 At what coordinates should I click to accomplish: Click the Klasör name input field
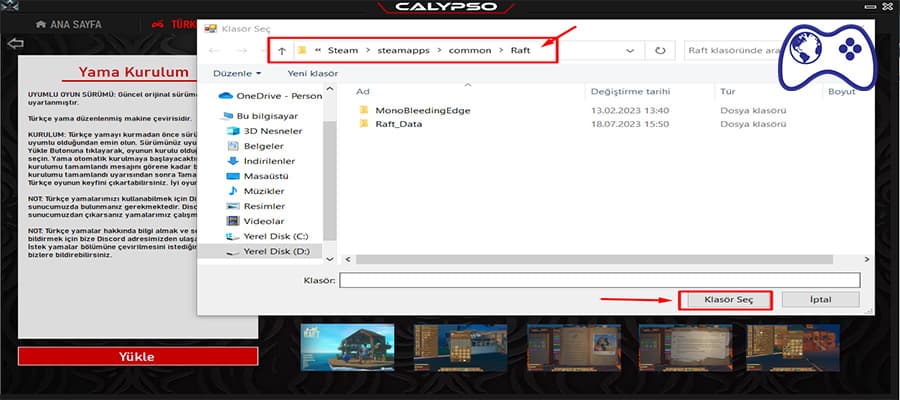(599, 281)
